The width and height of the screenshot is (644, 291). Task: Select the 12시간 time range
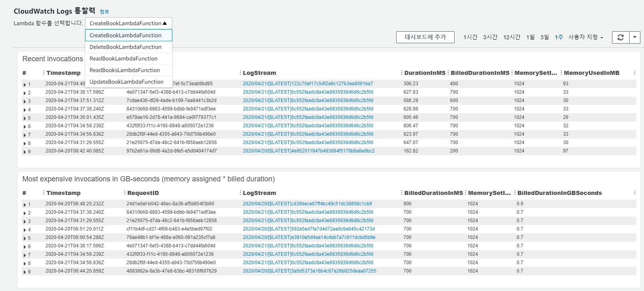512,37
